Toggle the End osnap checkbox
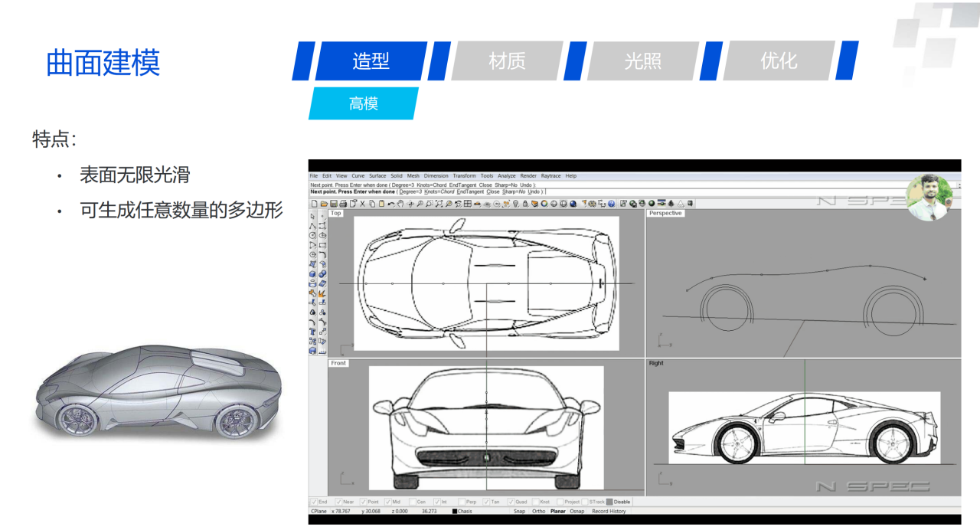Viewport: 980px width, 530px height. coord(314,502)
